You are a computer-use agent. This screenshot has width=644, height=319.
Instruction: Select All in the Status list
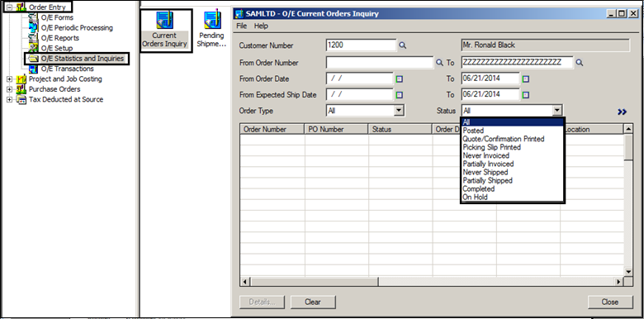[x=512, y=122]
